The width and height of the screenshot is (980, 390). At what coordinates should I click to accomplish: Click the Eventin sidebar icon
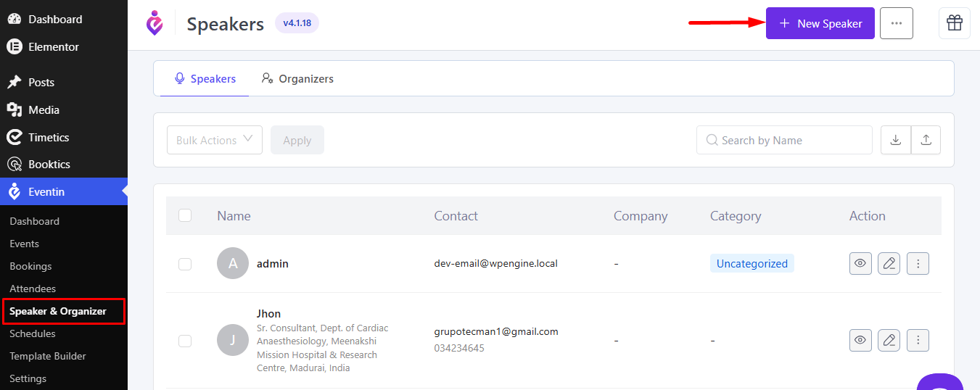pyautogui.click(x=15, y=192)
